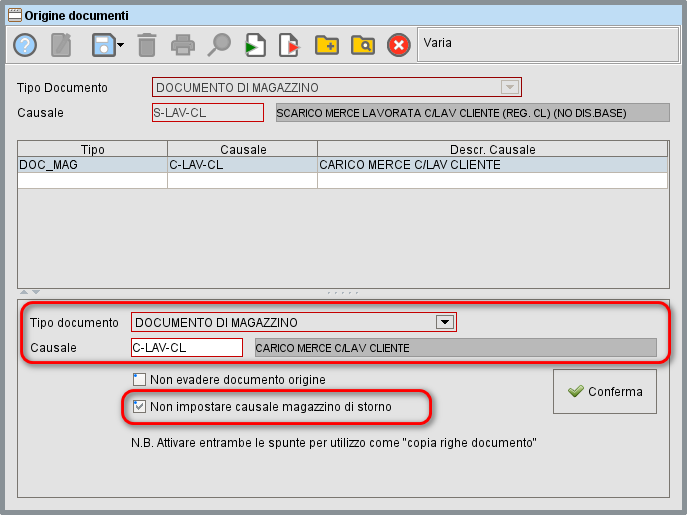Click the save floppy disk icon
Screen dimensions: 687x515
pos(102,45)
